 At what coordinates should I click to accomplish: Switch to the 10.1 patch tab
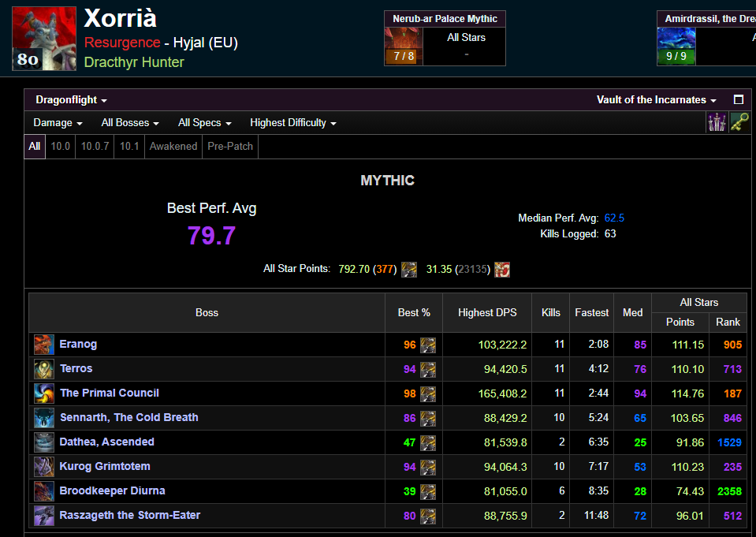click(x=129, y=146)
